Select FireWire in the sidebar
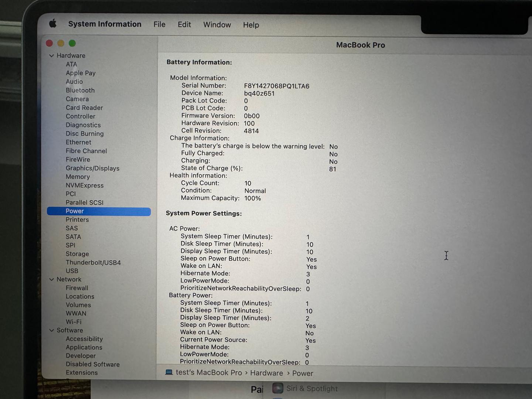 (x=78, y=160)
